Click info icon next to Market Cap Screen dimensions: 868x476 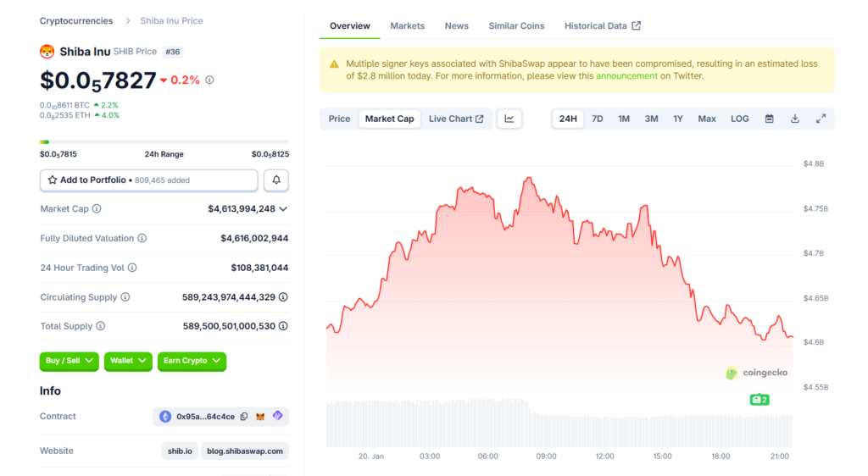97,209
